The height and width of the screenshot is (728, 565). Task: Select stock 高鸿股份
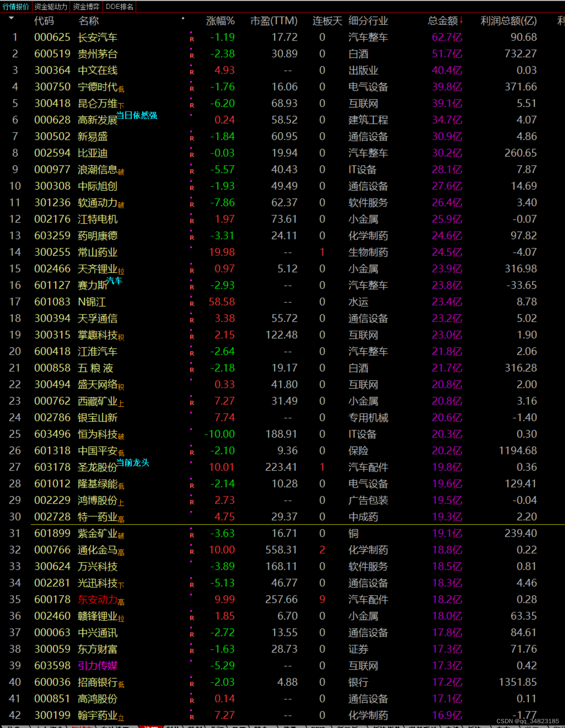[98, 699]
